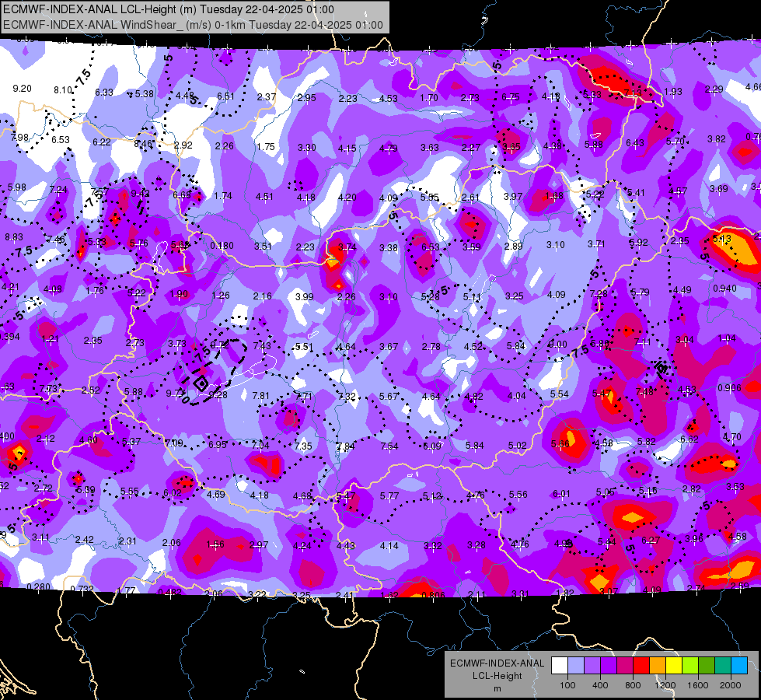Click the wind shear value 1.74
This screenshot has width=761, height=700.
coord(223,196)
